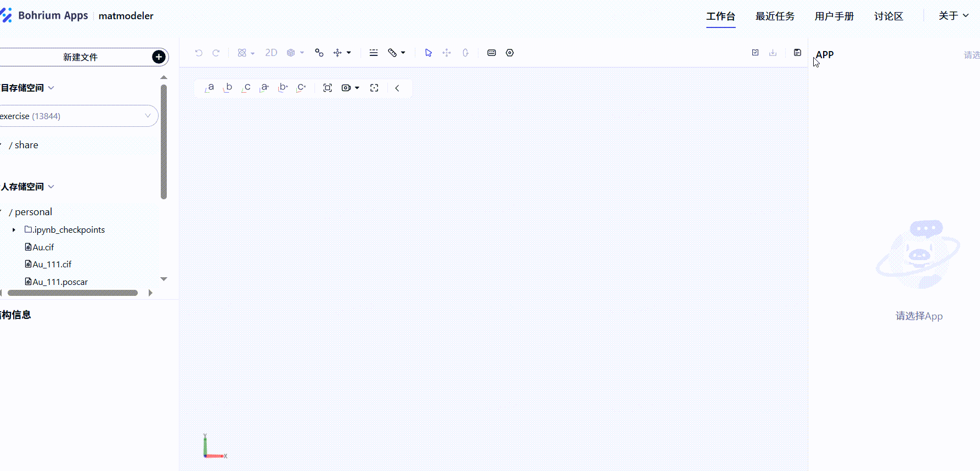Open the lattice cube dropdown arrow
The height and width of the screenshot is (471, 980).
(x=302, y=53)
